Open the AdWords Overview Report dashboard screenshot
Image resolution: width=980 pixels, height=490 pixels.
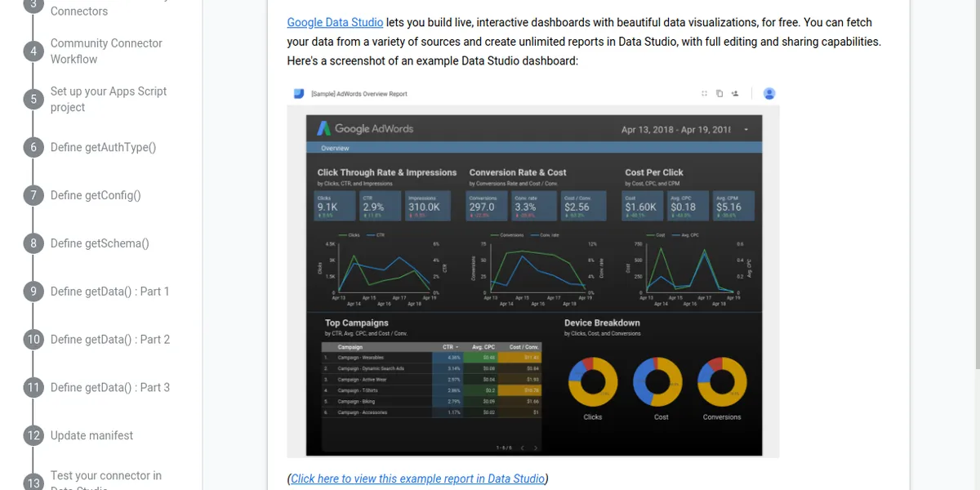point(533,270)
